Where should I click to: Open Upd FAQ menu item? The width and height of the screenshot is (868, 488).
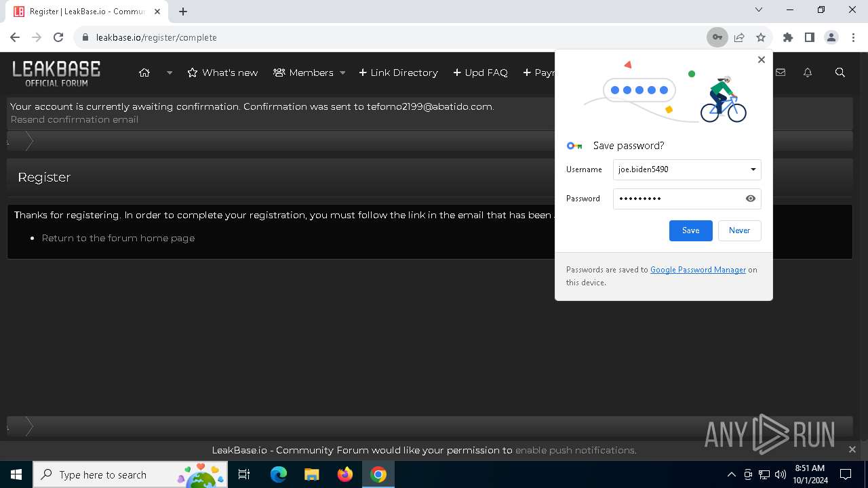coord(480,73)
